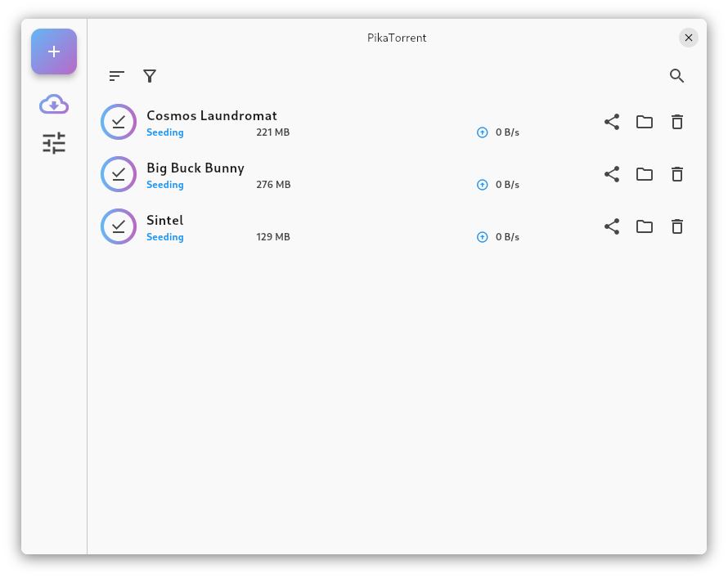This screenshot has height=578, width=728.
Task: Click the sort torrents icon
Action: point(116,75)
